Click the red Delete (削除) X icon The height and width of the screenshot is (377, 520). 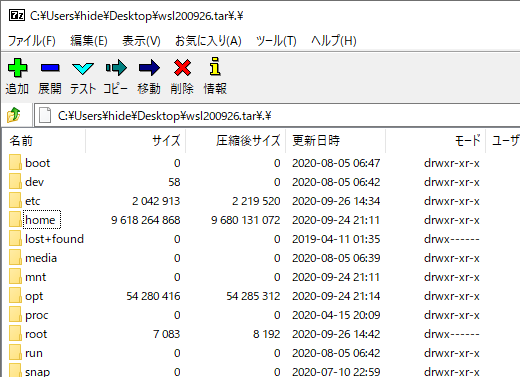(x=182, y=68)
